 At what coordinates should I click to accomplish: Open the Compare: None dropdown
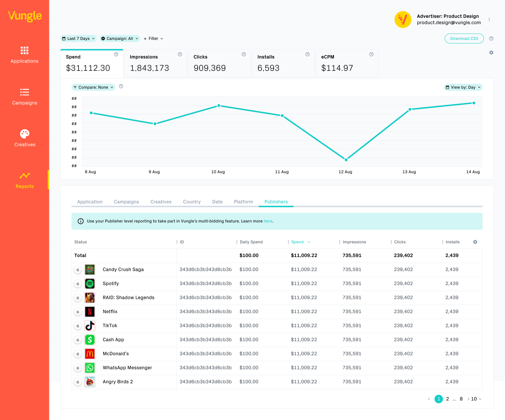93,87
